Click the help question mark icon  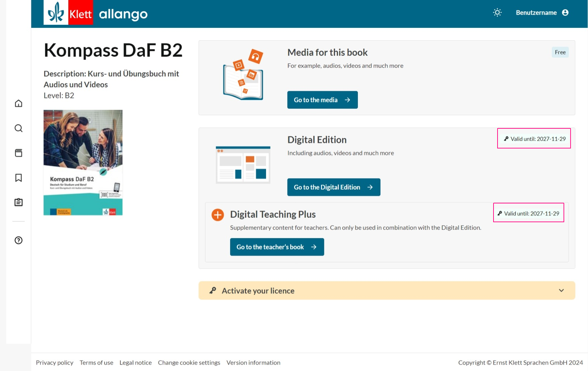pos(18,240)
